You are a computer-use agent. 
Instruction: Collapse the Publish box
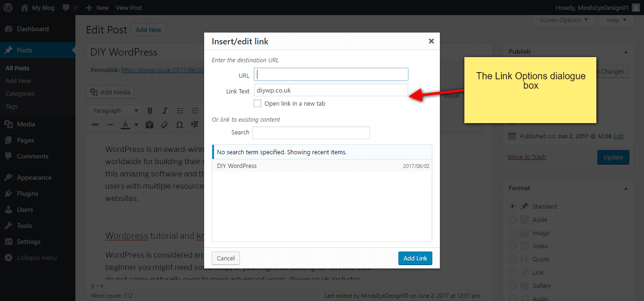(626, 51)
